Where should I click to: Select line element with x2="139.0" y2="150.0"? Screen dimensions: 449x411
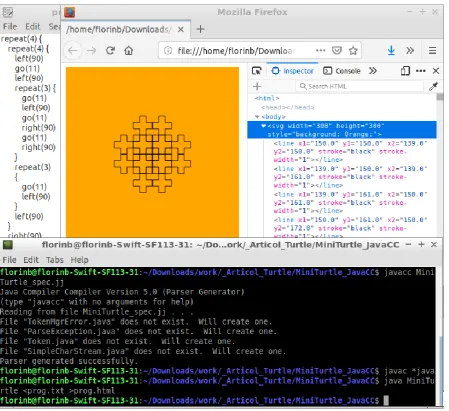tap(350, 151)
